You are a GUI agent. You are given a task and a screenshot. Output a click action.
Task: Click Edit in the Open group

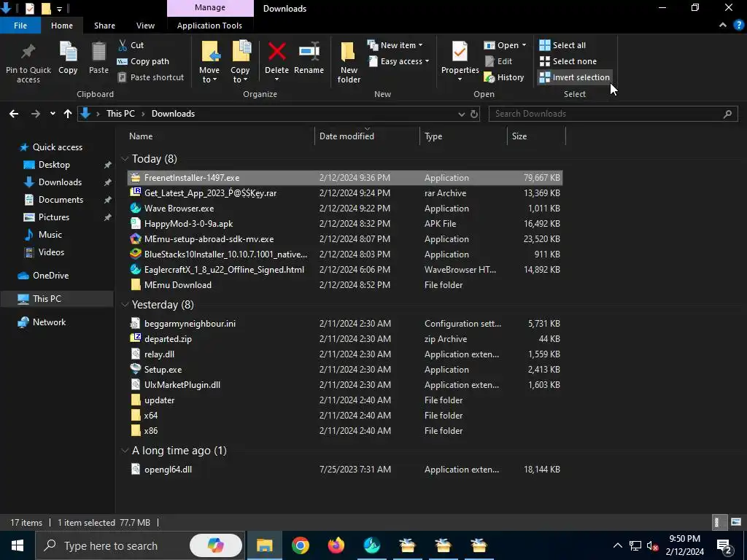tap(498, 61)
